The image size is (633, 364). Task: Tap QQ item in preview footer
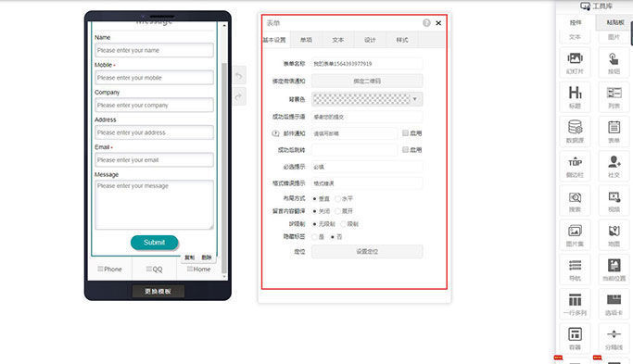click(154, 269)
